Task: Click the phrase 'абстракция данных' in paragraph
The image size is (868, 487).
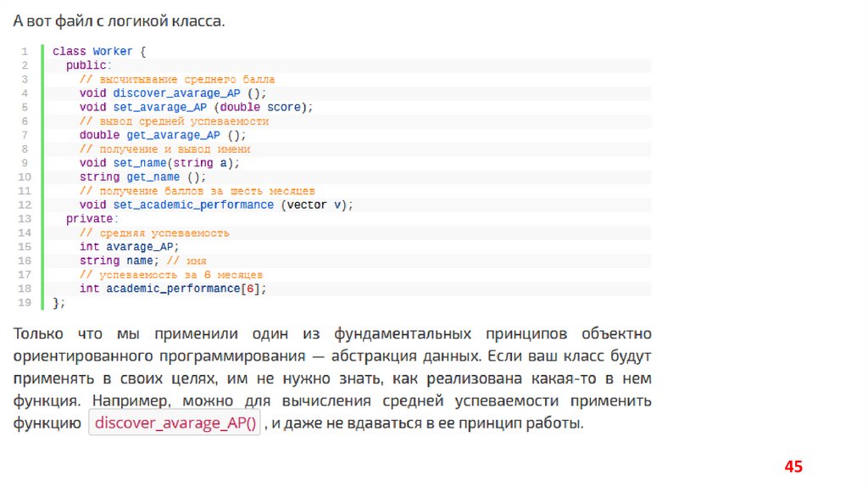Action: tap(406, 356)
